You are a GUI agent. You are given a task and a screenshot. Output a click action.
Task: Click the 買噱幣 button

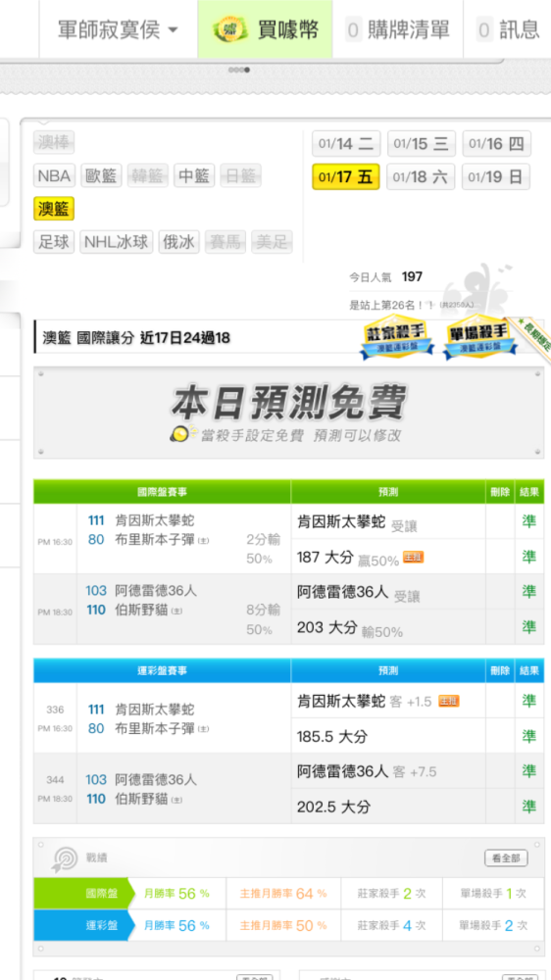point(265,29)
